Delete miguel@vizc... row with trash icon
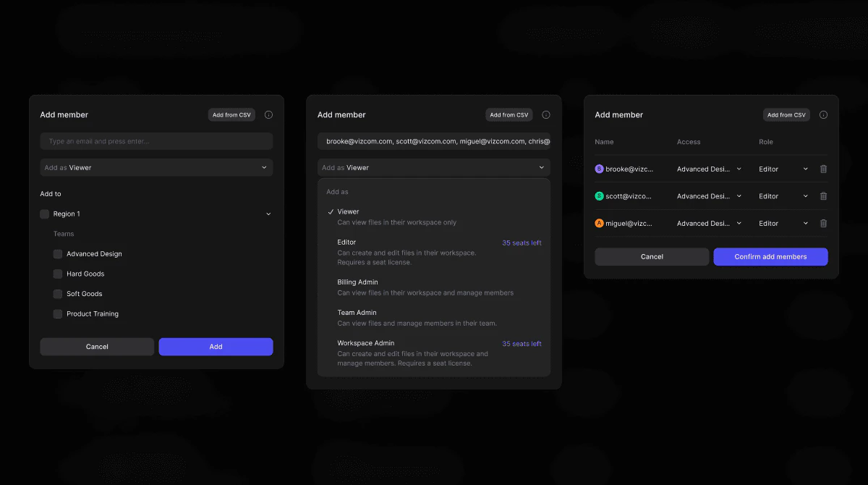Screen dimensions: 868x485 click(x=823, y=223)
